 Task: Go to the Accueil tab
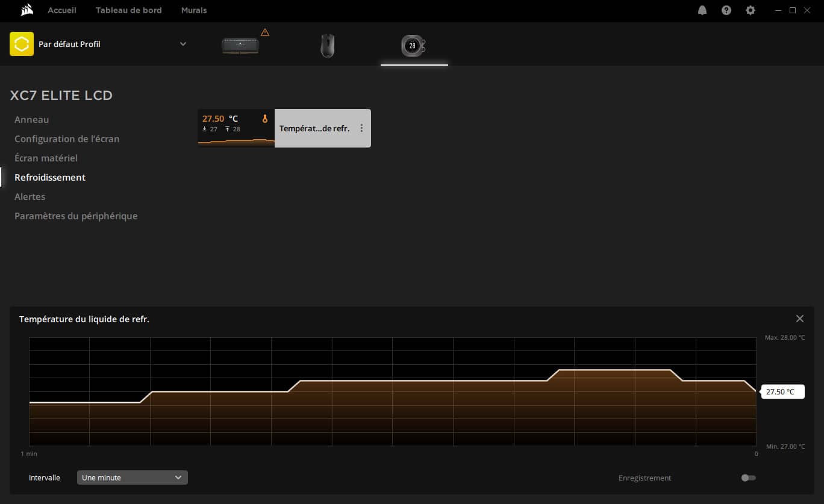62,10
